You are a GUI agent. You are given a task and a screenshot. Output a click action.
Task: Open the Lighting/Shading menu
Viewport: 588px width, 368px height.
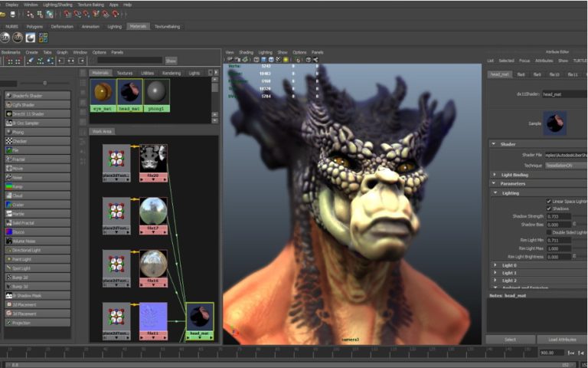57,5
